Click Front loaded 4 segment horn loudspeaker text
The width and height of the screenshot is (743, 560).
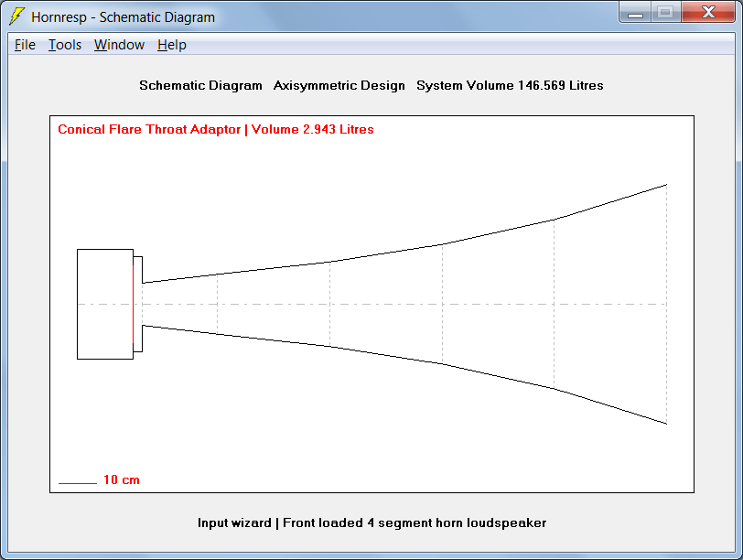(x=415, y=523)
